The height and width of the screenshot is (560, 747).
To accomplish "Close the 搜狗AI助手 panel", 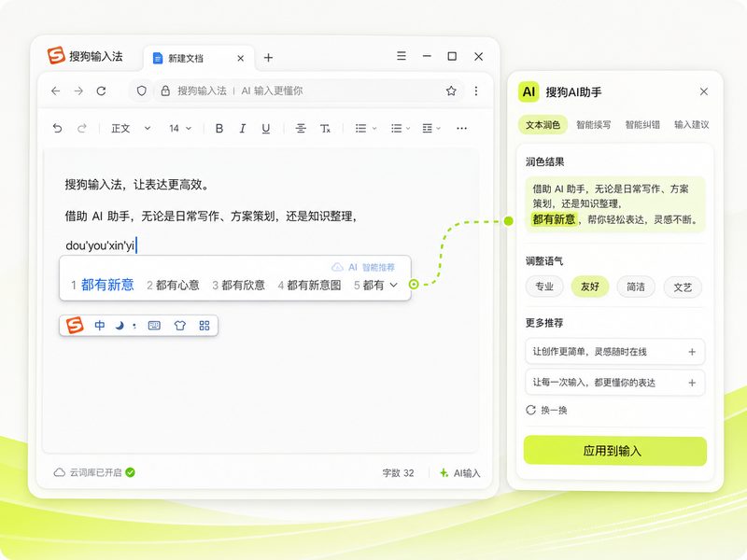I will [x=704, y=91].
